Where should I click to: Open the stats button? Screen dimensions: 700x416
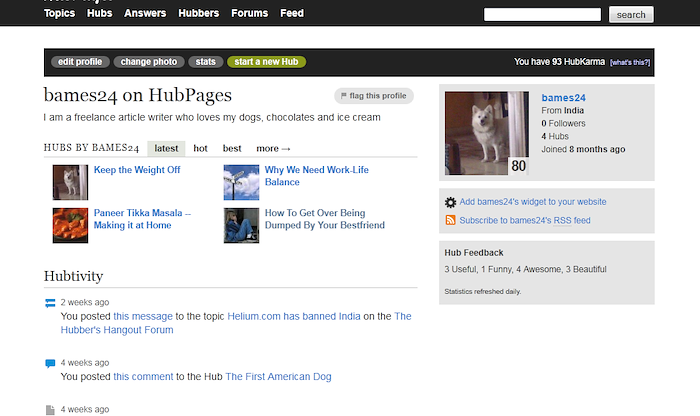[x=205, y=62]
